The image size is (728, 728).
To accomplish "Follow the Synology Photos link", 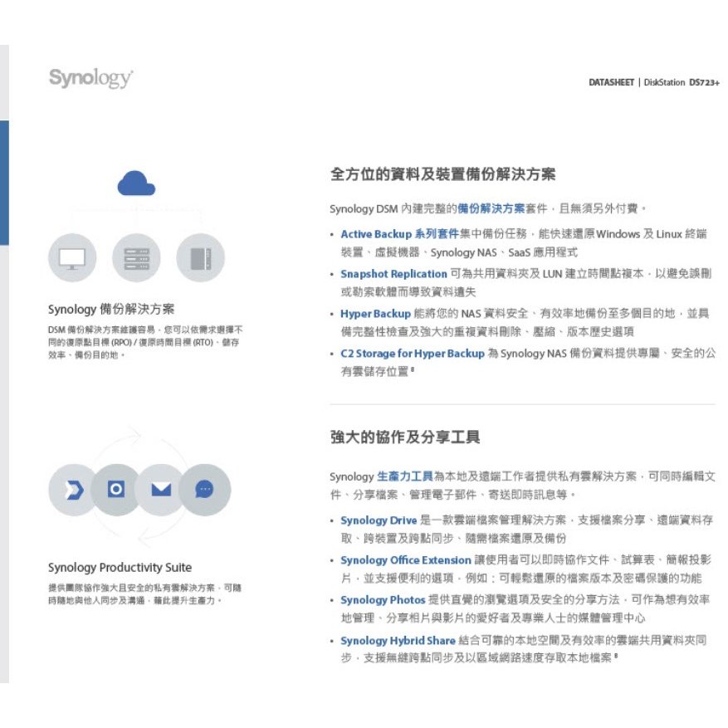I will click(383, 600).
